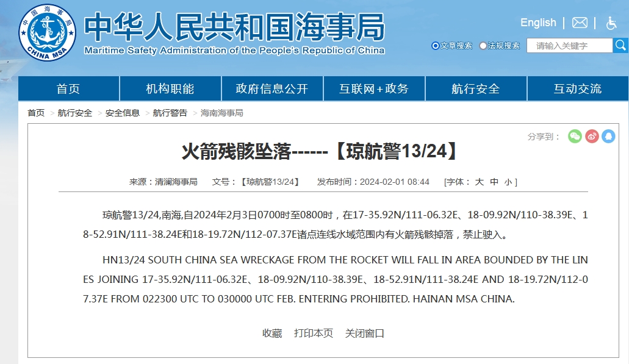The height and width of the screenshot is (364, 629).
Task: Go to 航行安全 breadcrumb link
Action: (x=75, y=113)
